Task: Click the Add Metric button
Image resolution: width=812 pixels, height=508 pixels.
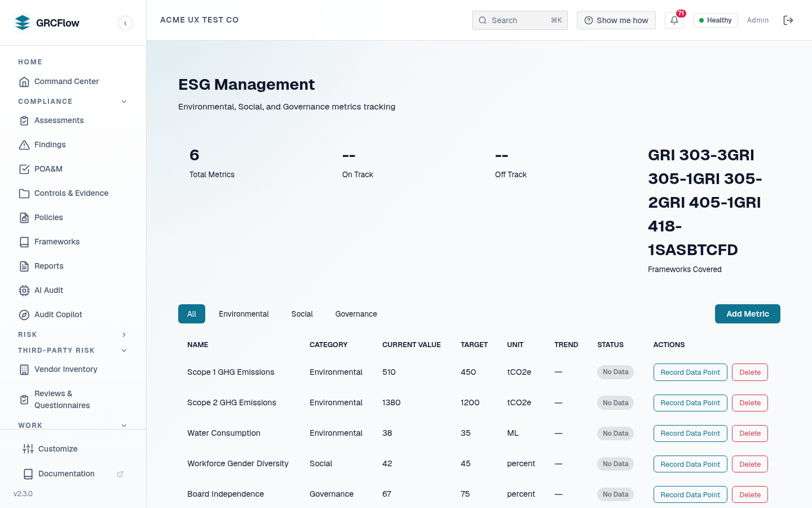Action: coord(748,314)
